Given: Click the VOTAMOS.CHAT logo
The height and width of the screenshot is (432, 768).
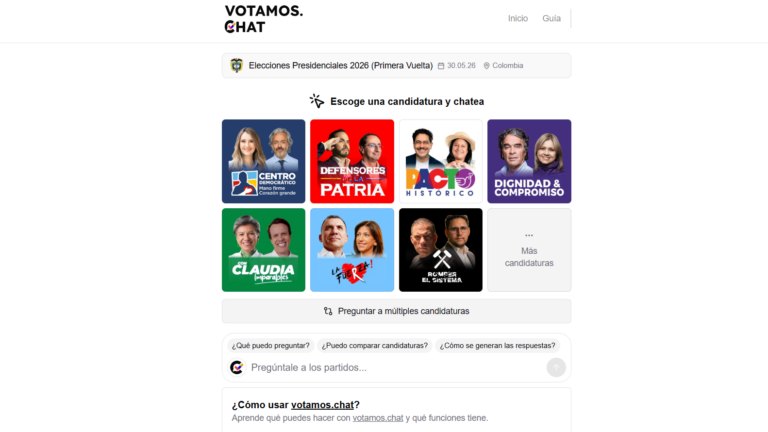Looking at the screenshot, I should (x=264, y=19).
